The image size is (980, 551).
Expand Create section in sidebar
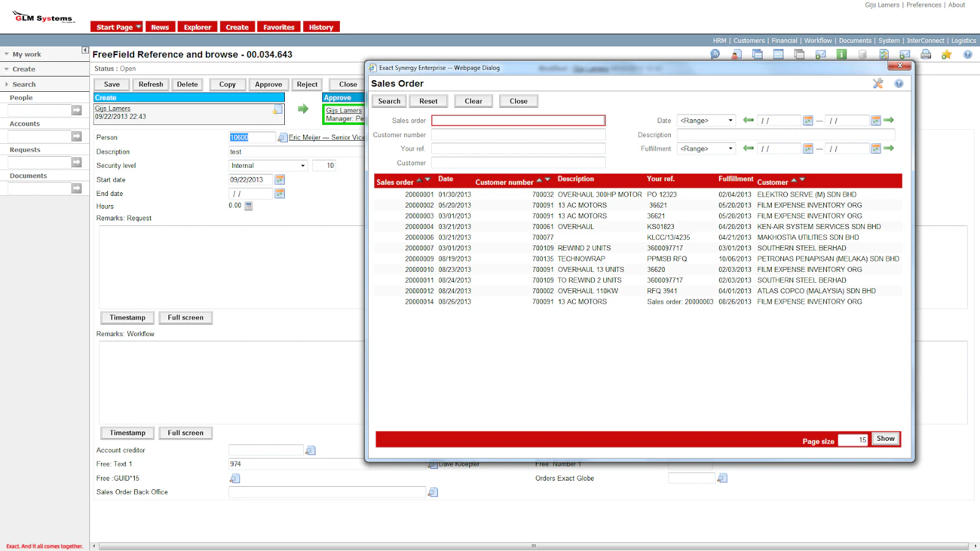[x=24, y=69]
